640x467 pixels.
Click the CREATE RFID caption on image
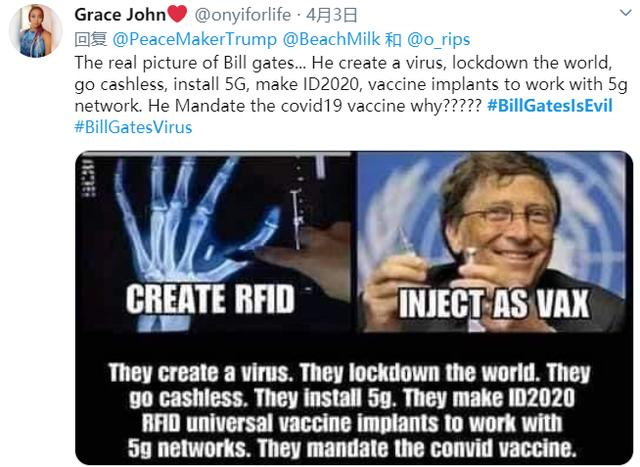point(210,299)
